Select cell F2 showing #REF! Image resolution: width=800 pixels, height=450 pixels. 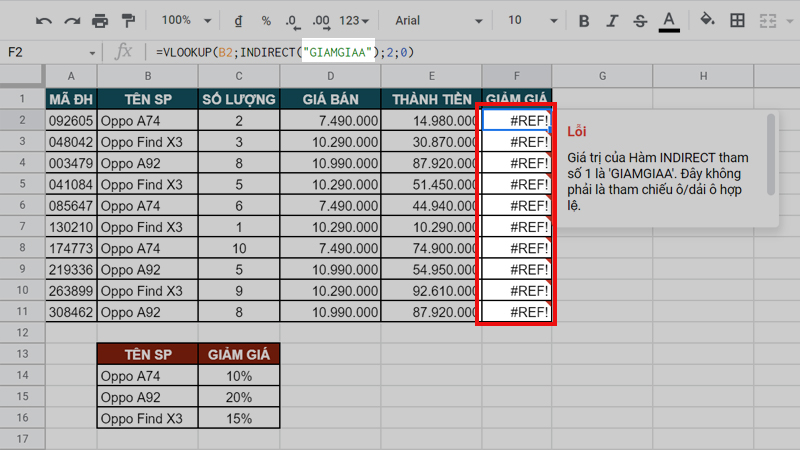point(516,120)
